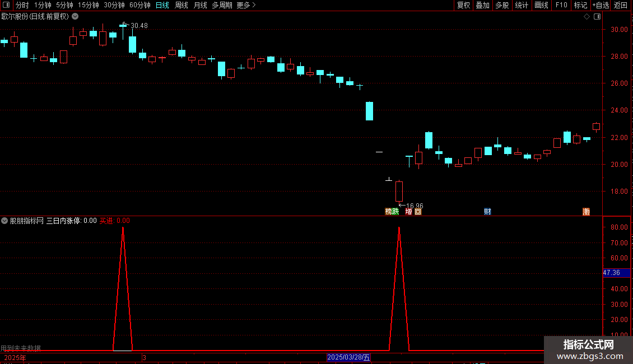Viewport: 633px width, 364px height.
Task: Click the 叠加 overlay button
Action: coord(482,5)
